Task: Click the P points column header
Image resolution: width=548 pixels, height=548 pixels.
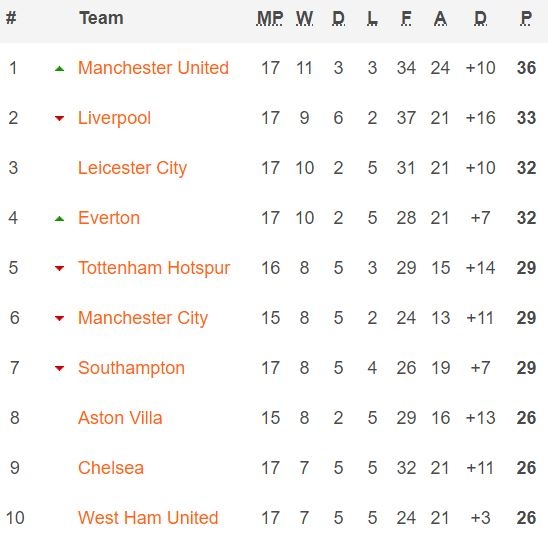Action: pyautogui.click(x=526, y=18)
